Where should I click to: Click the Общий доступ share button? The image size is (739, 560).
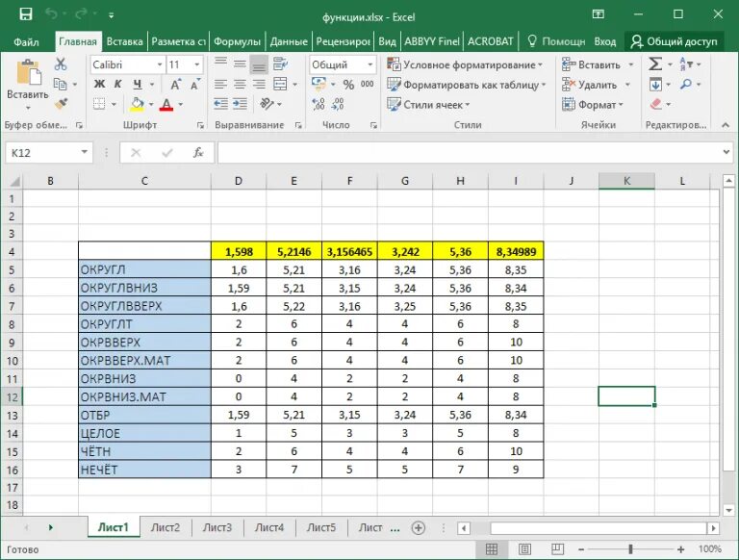(x=675, y=42)
